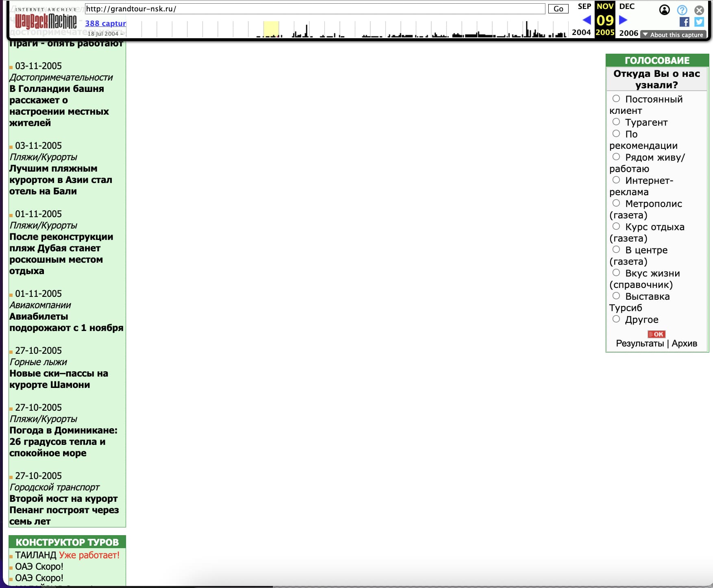Screen dimensions: 713x588
Task: Click 'ГОЛОСОВАНИЕ' poll header
Action: (657, 61)
